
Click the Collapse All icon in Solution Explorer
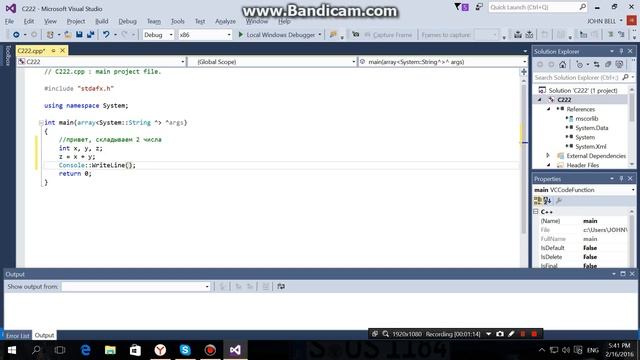pos(608,64)
